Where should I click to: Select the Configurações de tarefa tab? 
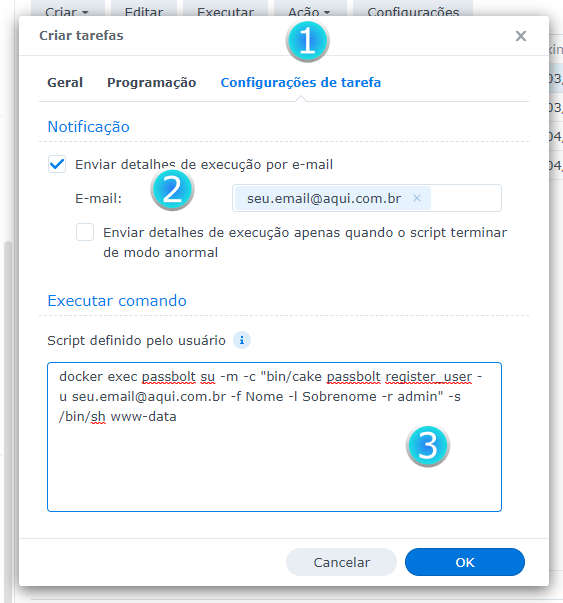tap(301, 82)
